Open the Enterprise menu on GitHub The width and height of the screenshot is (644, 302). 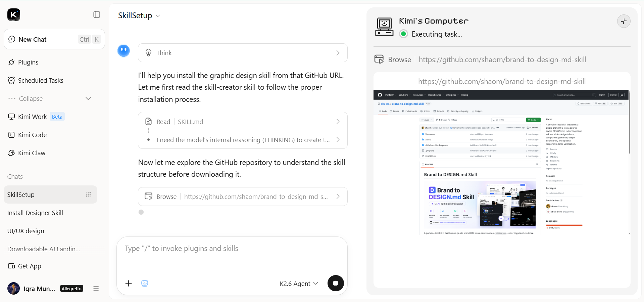coord(452,95)
